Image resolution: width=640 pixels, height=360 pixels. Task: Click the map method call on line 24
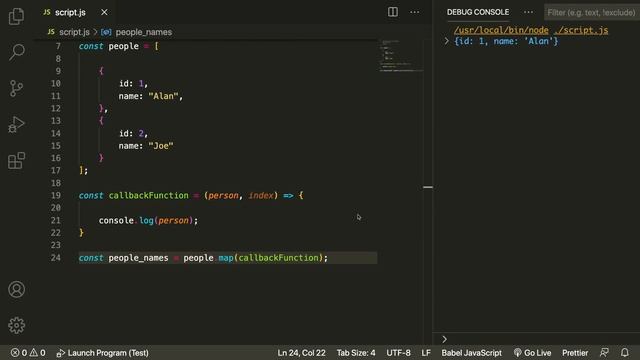(226, 258)
